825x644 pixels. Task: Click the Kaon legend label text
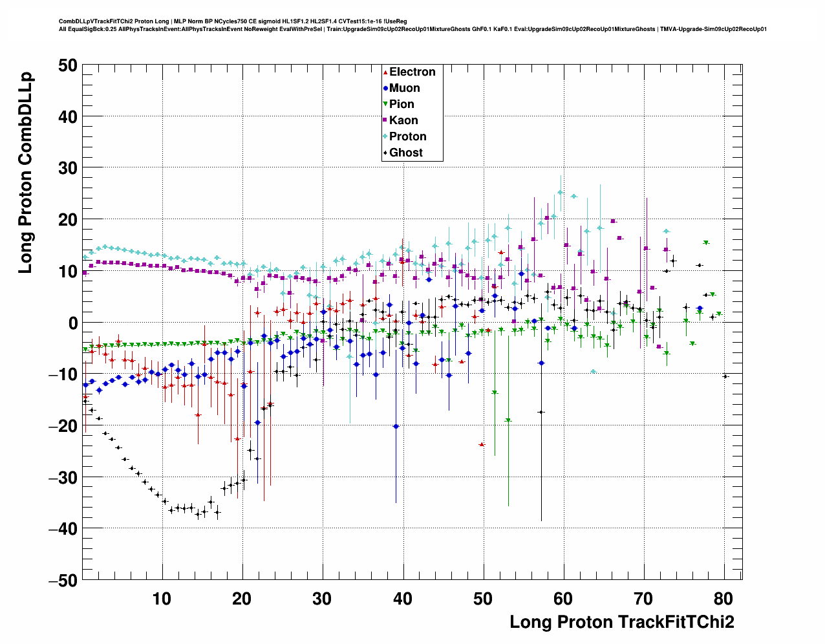403,121
